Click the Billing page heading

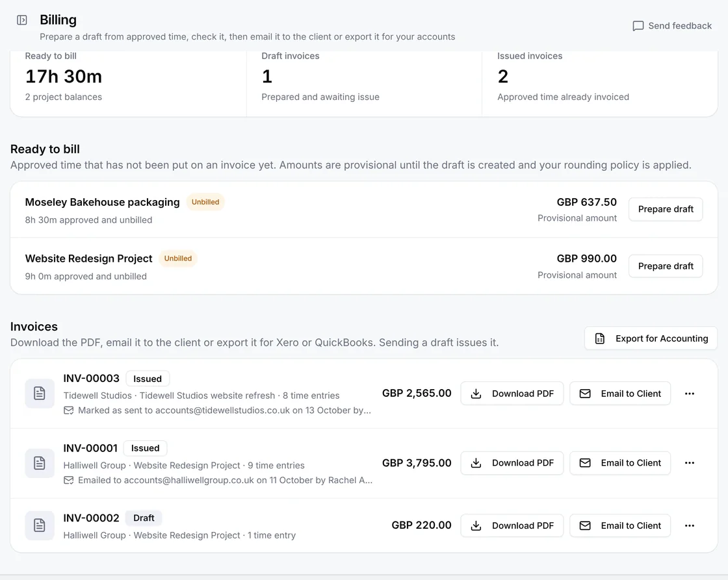coord(58,20)
